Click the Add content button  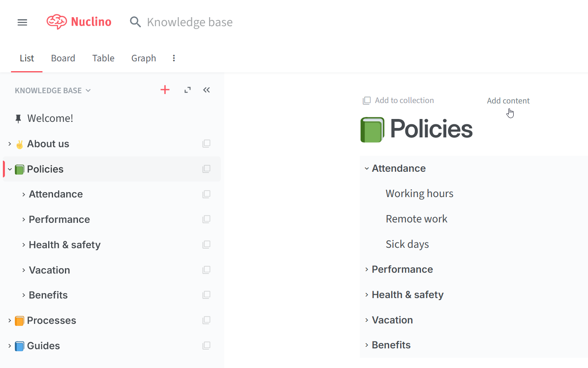(508, 101)
